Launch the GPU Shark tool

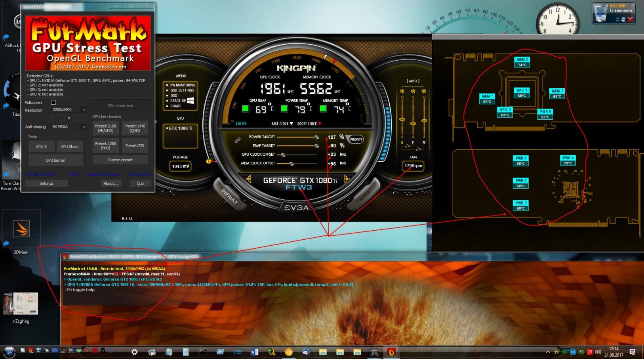[70, 147]
